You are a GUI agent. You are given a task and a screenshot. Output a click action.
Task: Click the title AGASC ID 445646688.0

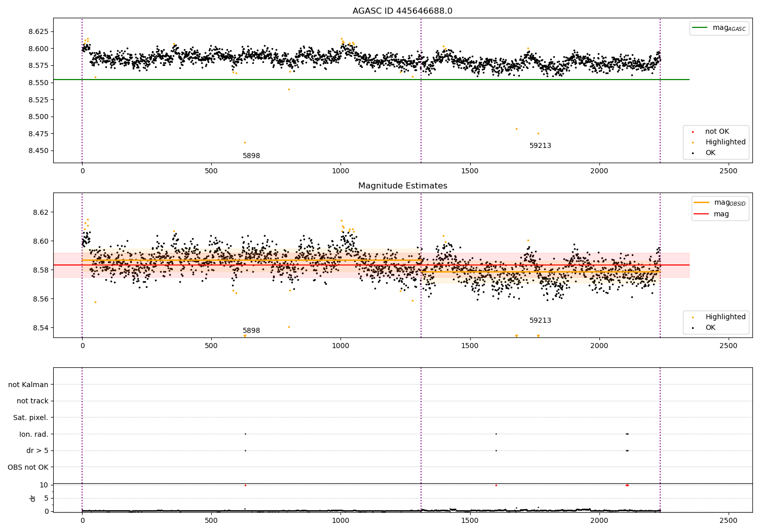[402, 11]
